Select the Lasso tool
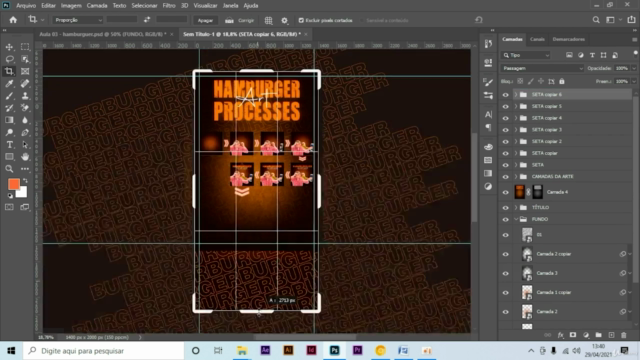Image resolution: width=640 pixels, height=360 pixels. point(9,59)
